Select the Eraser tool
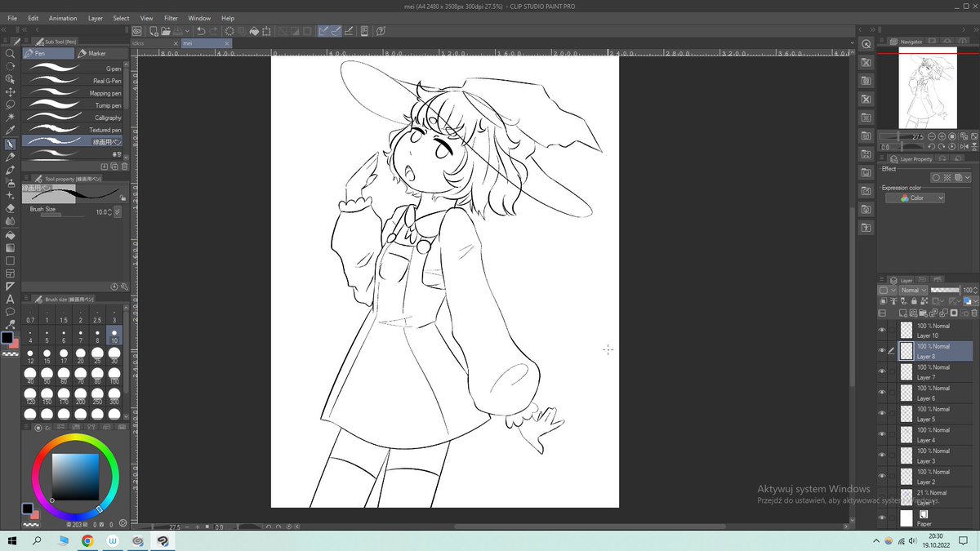Image resolution: width=980 pixels, height=551 pixels. click(x=10, y=208)
